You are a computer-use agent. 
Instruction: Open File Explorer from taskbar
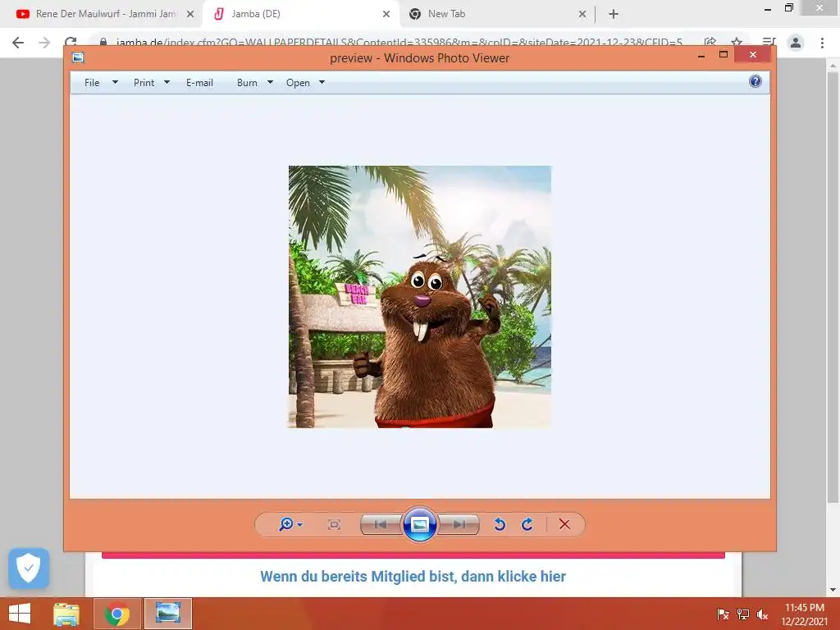(x=66, y=614)
